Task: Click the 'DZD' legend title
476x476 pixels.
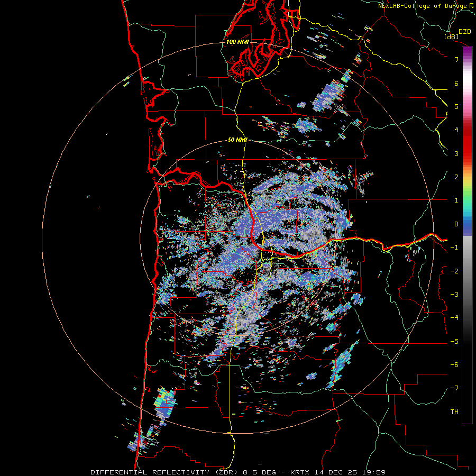Action: coord(465,32)
